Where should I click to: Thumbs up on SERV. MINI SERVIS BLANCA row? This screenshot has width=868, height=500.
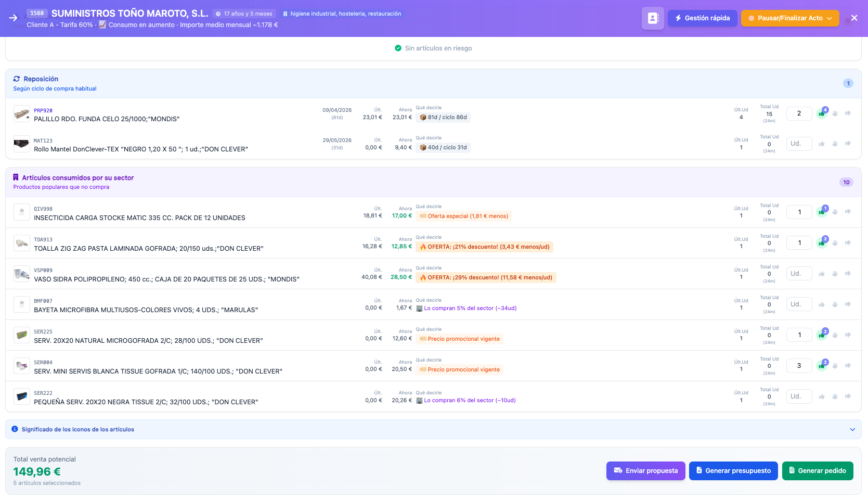821,366
